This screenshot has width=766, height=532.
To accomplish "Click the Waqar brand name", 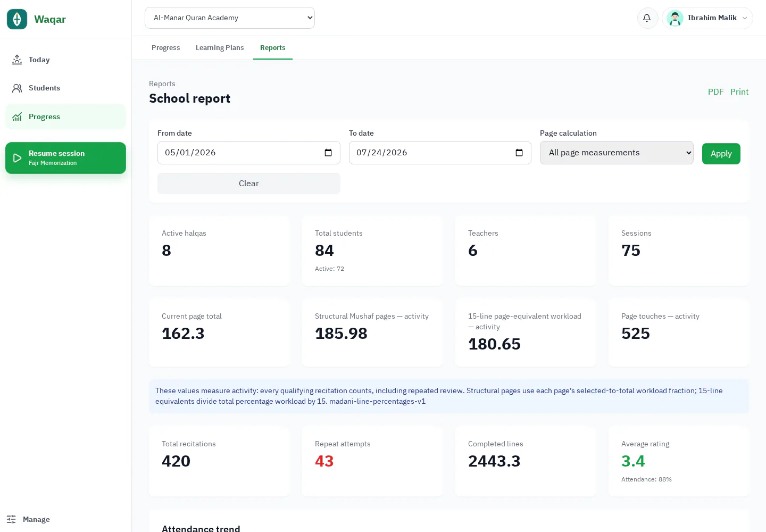I will pyautogui.click(x=50, y=19).
